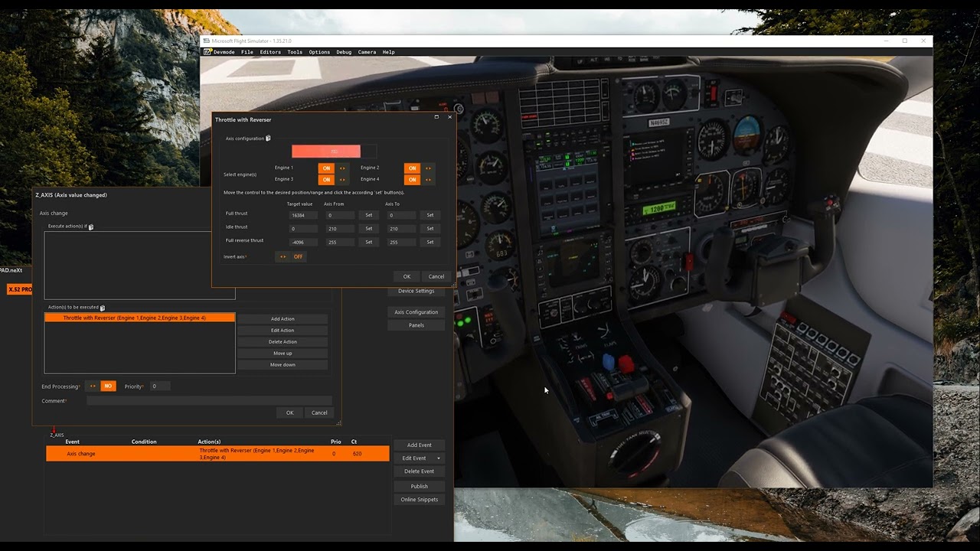Click the help icon beside Execute action(s) if
980x551 pixels.
[90, 227]
